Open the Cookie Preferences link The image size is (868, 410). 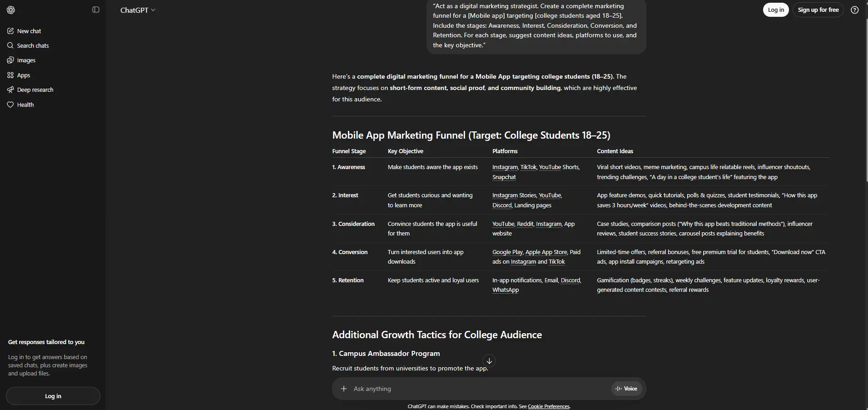click(x=548, y=406)
